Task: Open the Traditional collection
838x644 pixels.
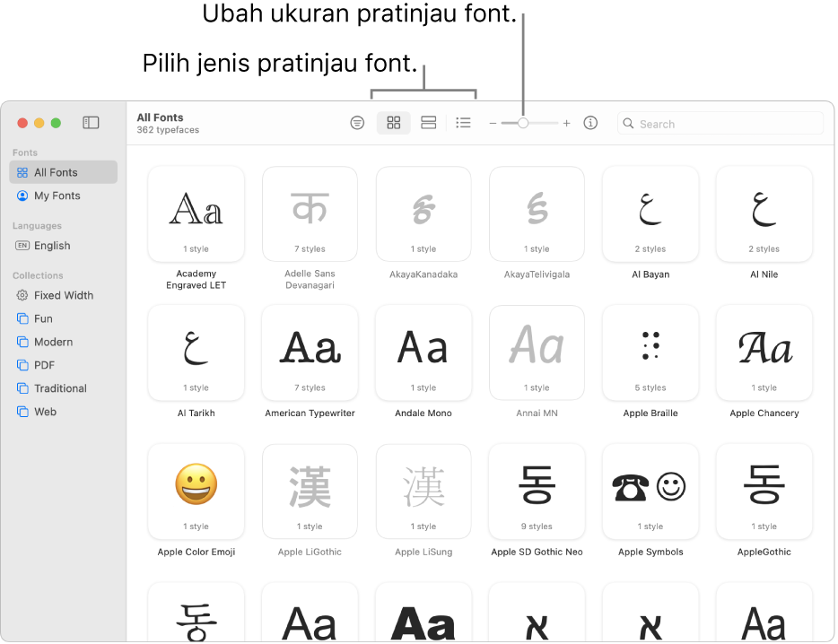Action: point(63,388)
